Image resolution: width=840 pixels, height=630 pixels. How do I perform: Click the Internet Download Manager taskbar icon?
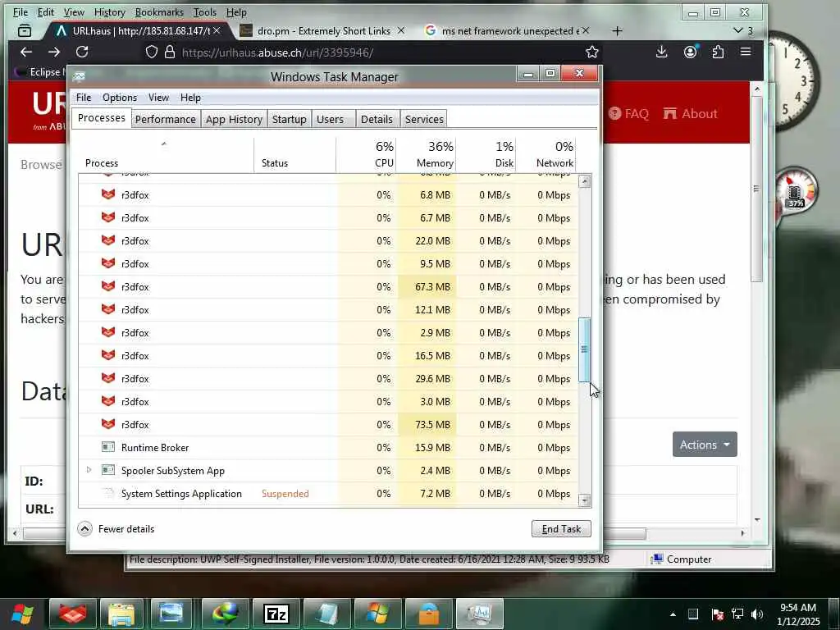click(x=225, y=614)
